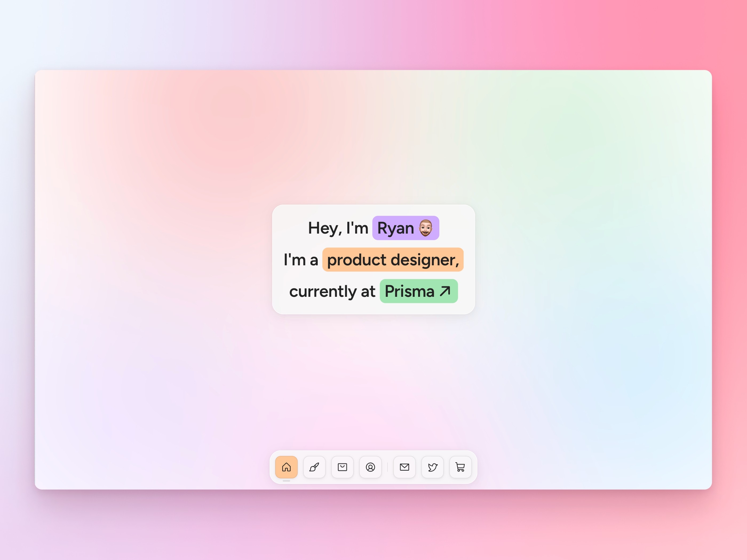Click the memoji face next to Ryan
The image size is (747, 560).
pos(426,228)
